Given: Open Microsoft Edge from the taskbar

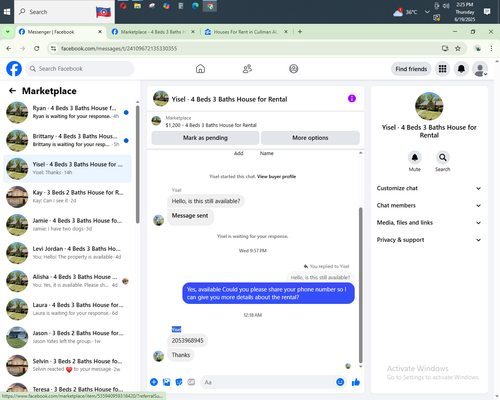Looking at the screenshot, I should click(x=195, y=6).
